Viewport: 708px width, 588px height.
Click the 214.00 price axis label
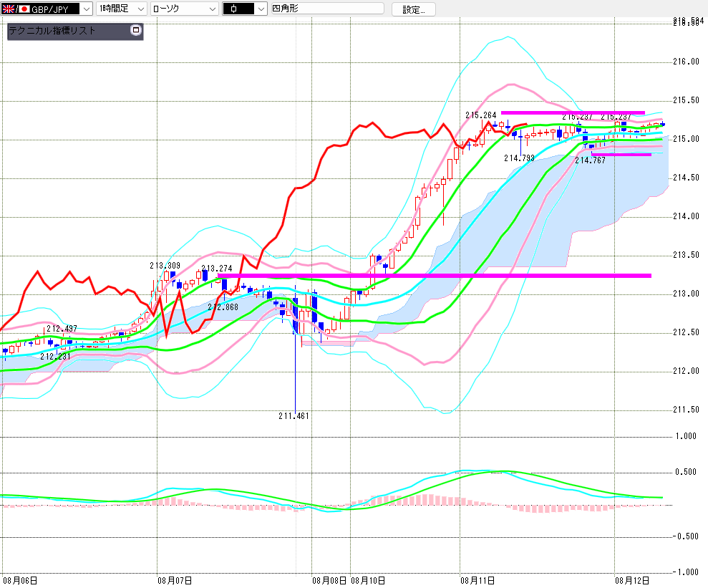686,216
